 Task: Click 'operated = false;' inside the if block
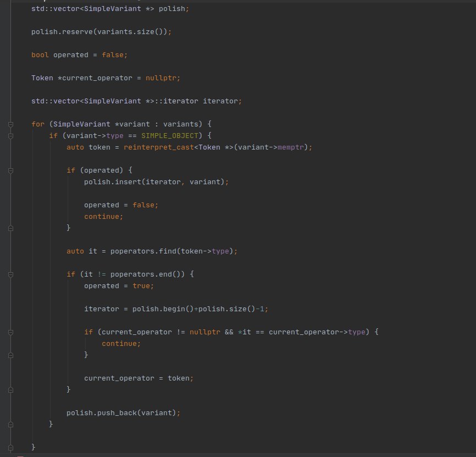121,205
